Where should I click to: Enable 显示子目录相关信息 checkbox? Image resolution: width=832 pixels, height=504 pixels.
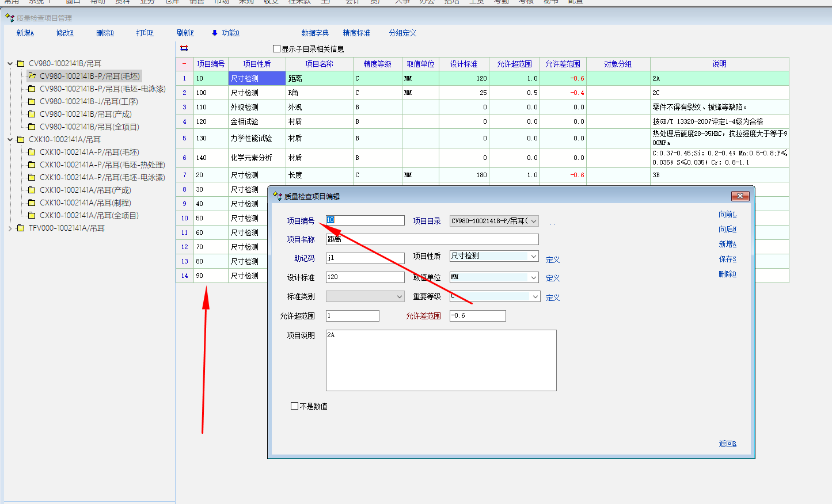coord(276,49)
